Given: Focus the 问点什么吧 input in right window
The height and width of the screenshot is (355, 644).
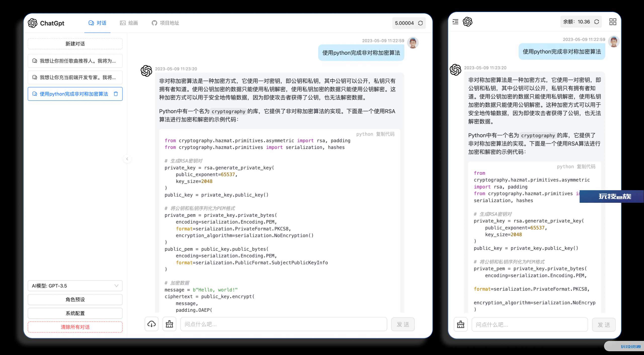Looking at the screenshot, I should (530, 325).
